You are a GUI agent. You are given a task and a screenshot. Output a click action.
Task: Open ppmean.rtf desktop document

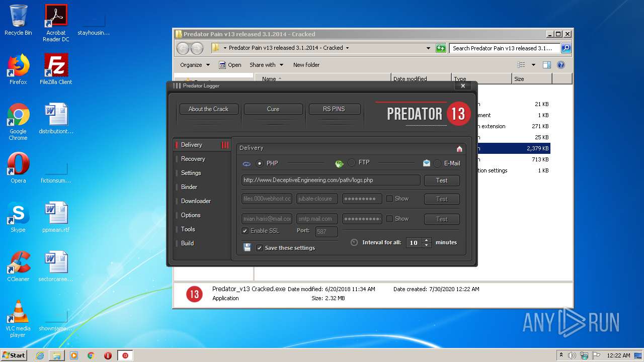click(x=56, y=217)
